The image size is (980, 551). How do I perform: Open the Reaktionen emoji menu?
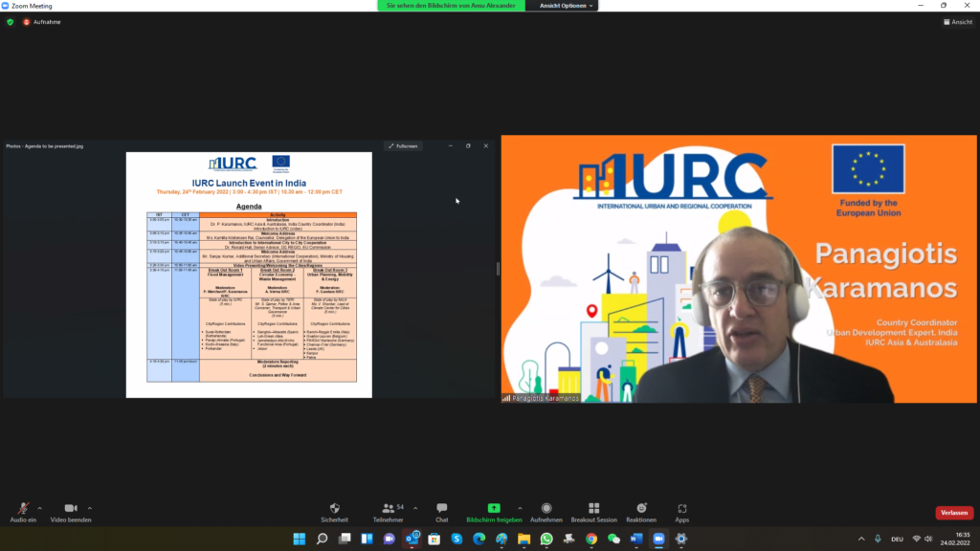click(641, 509)
